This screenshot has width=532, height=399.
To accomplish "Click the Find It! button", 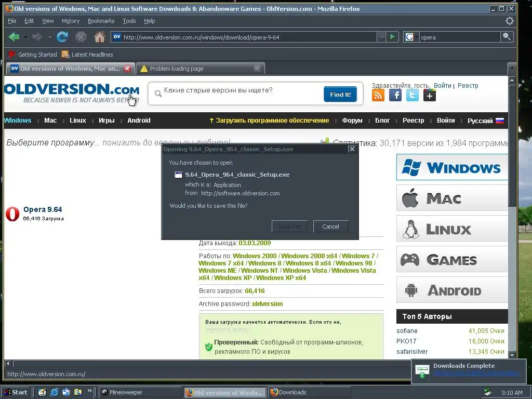I will [x=340, y=95].
